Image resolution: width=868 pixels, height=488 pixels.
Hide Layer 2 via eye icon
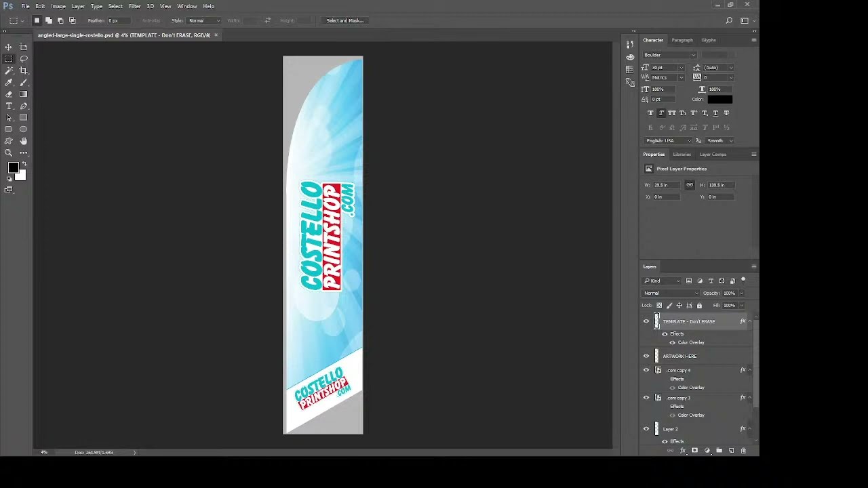646,429
